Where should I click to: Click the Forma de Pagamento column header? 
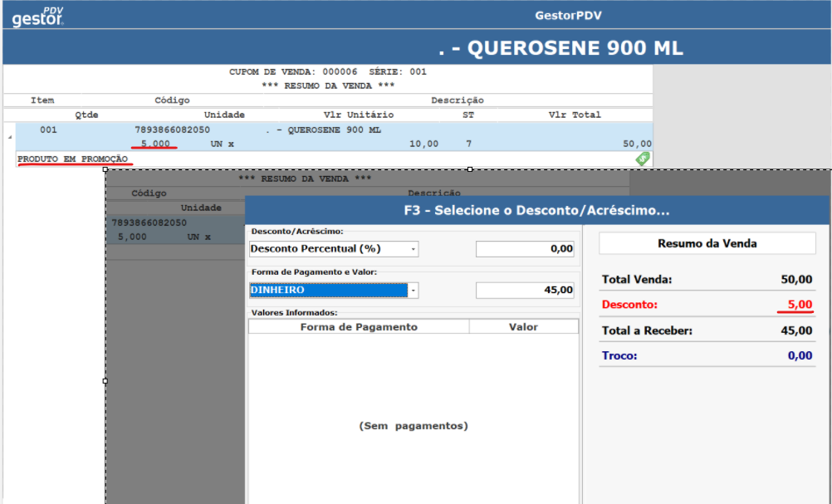click(x=359, y=327)
